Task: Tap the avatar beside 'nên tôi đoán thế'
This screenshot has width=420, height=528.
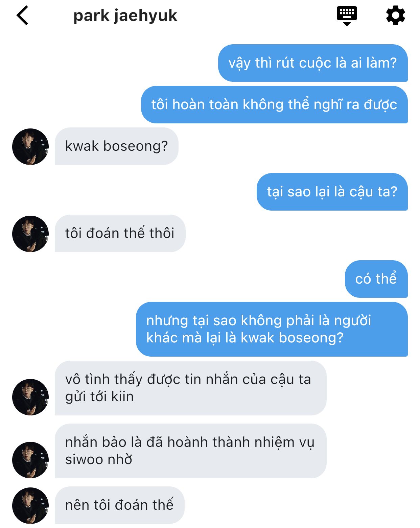Action: 30,506
